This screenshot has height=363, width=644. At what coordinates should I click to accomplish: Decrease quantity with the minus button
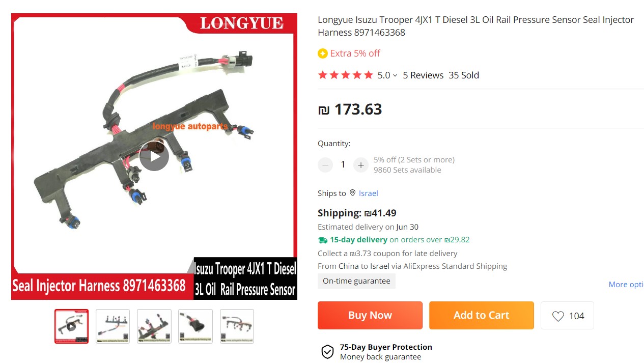pos(325,164)
